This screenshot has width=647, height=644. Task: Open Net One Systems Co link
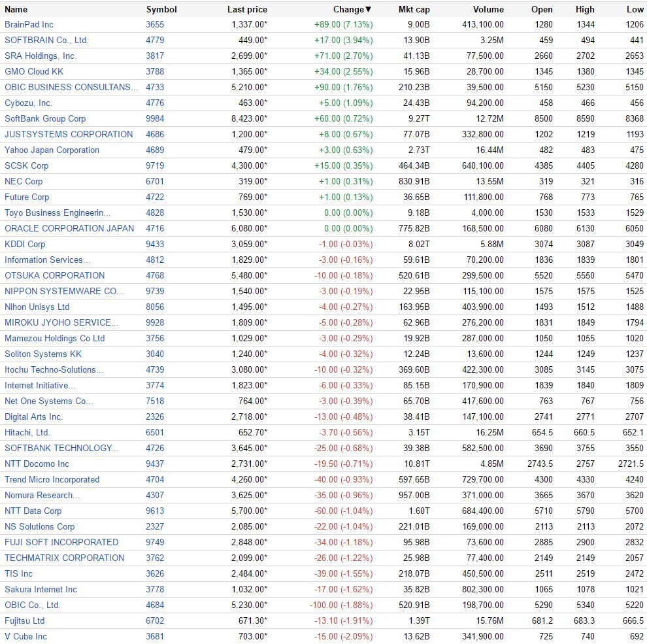(49, 401)
